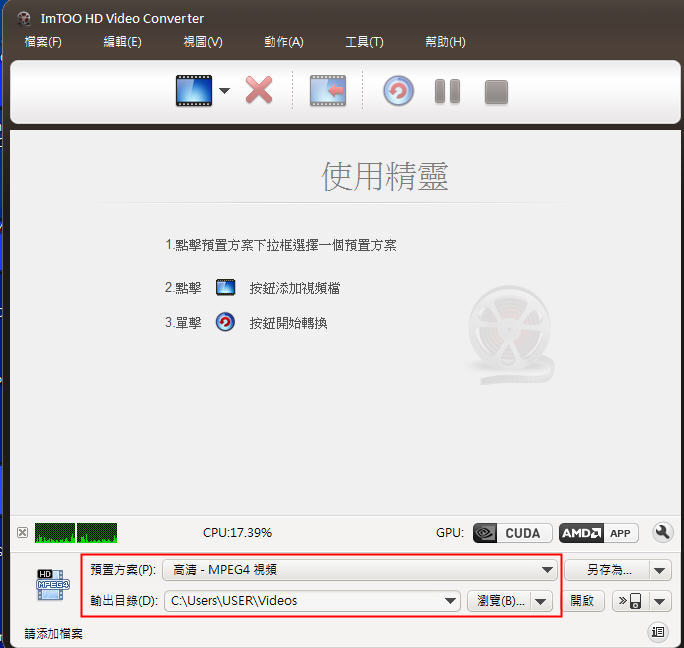The width and height of the screenshot is (684, 648).
Task: Click the 另存為... button
Action: pyautogui.click(x=608, y=570)
